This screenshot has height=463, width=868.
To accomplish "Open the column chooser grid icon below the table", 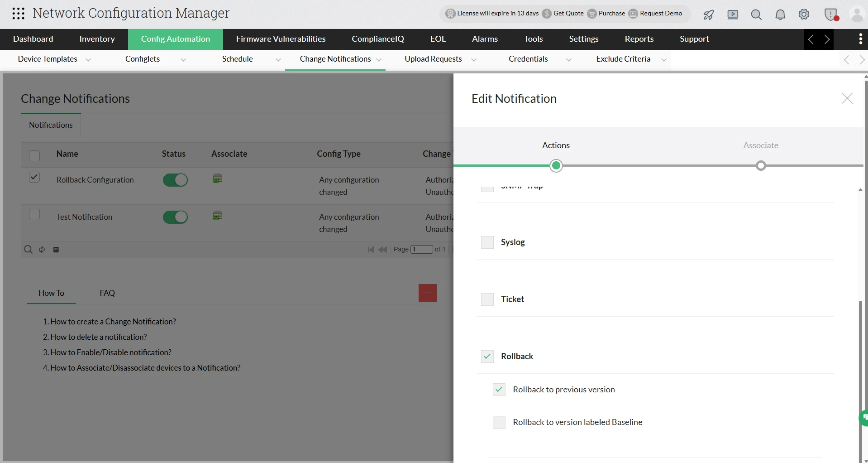I will 57,250.
